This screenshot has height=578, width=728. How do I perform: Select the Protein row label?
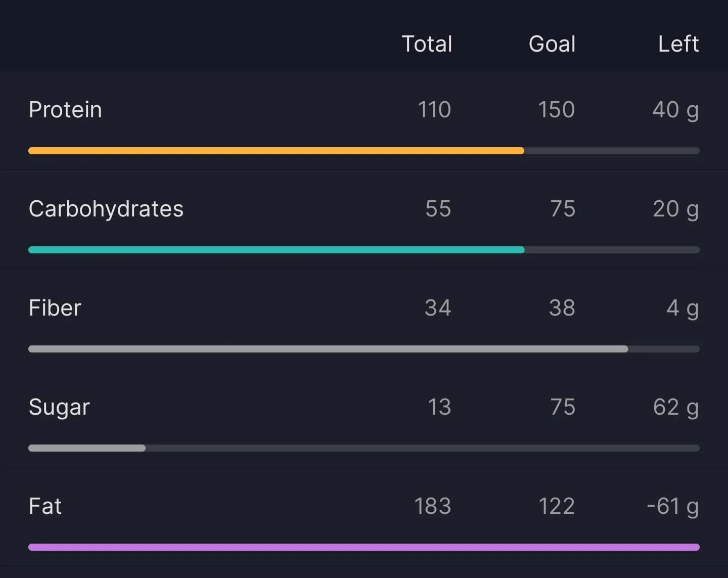[x=65, y=110]
